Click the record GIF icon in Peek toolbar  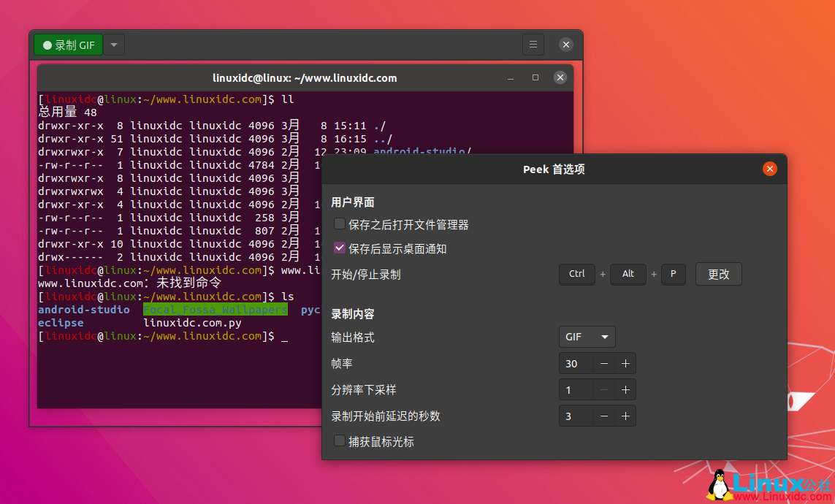coord(48,44)
